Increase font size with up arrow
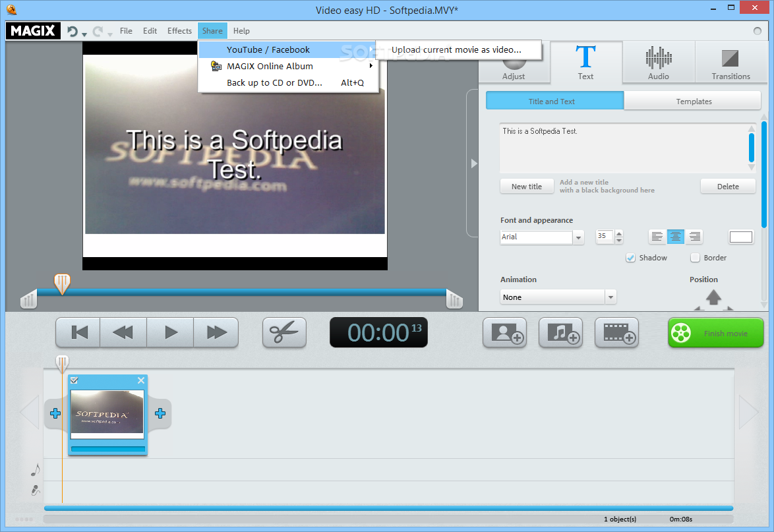Image resolution: width=774 pixels, height=532 pixels. click(619, 233)
